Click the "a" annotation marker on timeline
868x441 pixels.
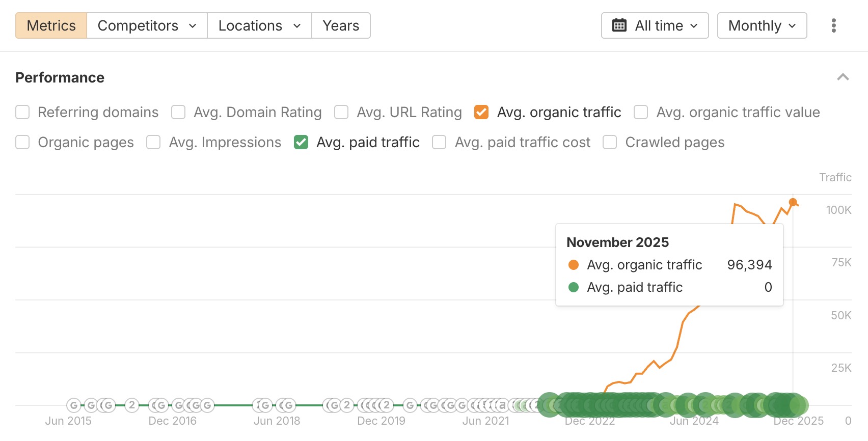click(502, 405)
